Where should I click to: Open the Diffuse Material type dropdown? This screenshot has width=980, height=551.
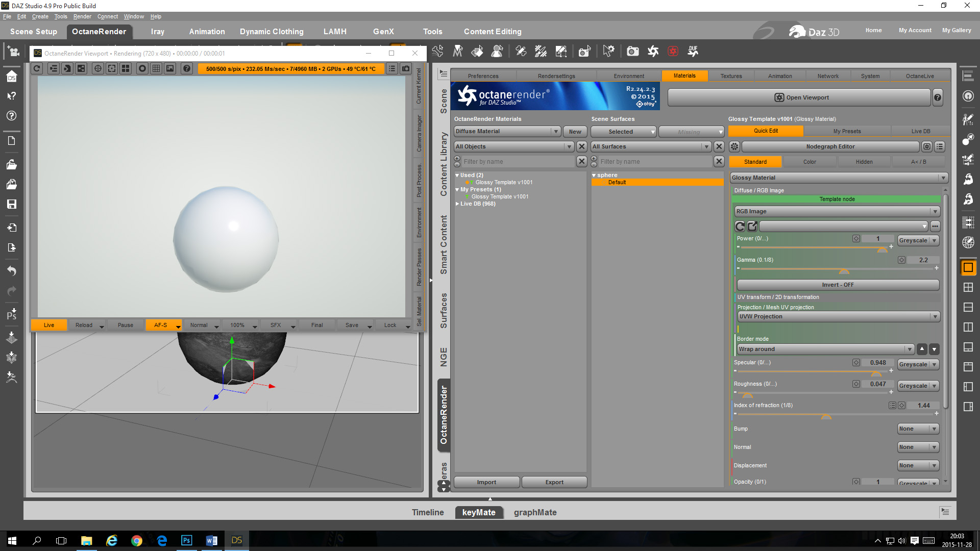(507, 132)
